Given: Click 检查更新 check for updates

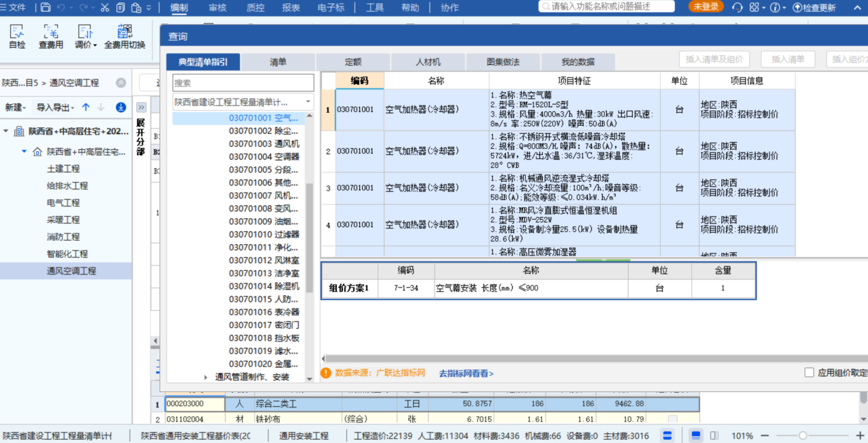Looking at the screenshot, I should pos(814,8).
